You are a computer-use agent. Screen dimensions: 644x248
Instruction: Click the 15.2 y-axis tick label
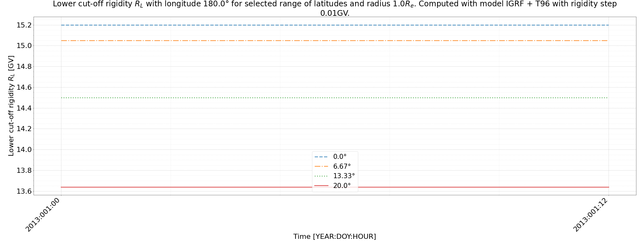pyautogui.click(x=24, y=25)
